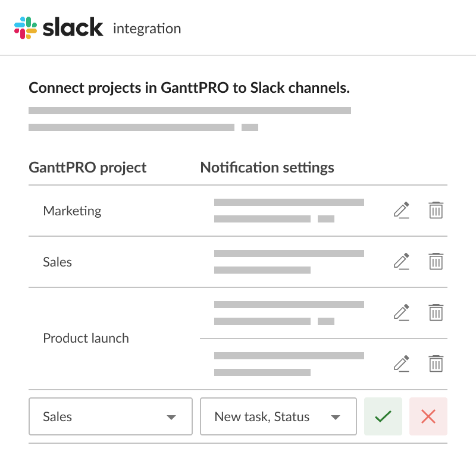Viewport: 476px width, 464px height.
Task: Edit the Sales project notification settings
Action: coord(402,261)
